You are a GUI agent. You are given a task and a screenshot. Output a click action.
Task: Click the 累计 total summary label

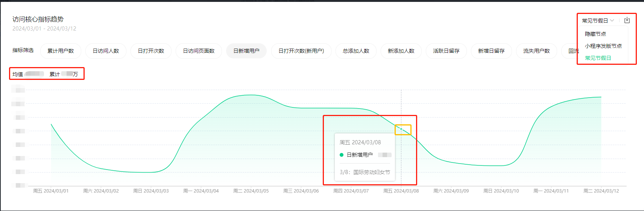click(x=55, y=74)
